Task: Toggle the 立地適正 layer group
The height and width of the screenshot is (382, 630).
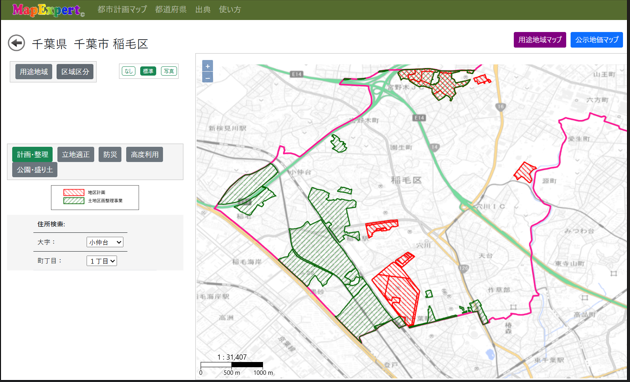Action: [x=76, y=155]
